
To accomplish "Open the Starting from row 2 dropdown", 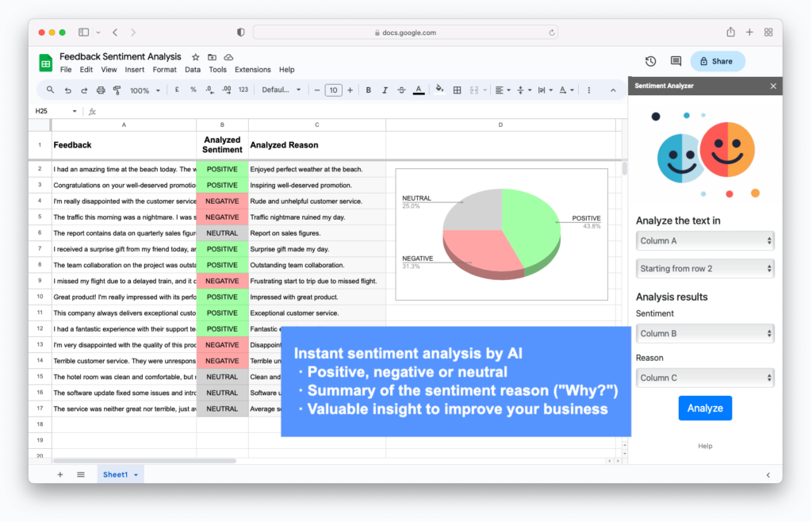I will point(705,269).
